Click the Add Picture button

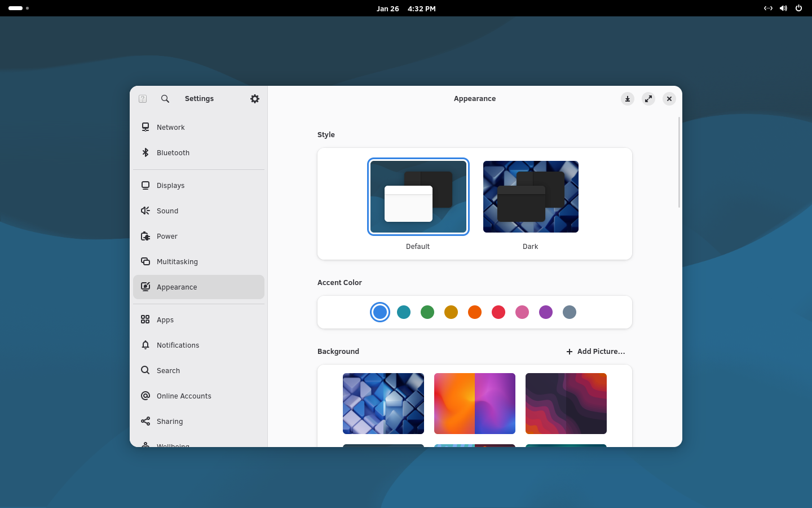pos(596,352)
